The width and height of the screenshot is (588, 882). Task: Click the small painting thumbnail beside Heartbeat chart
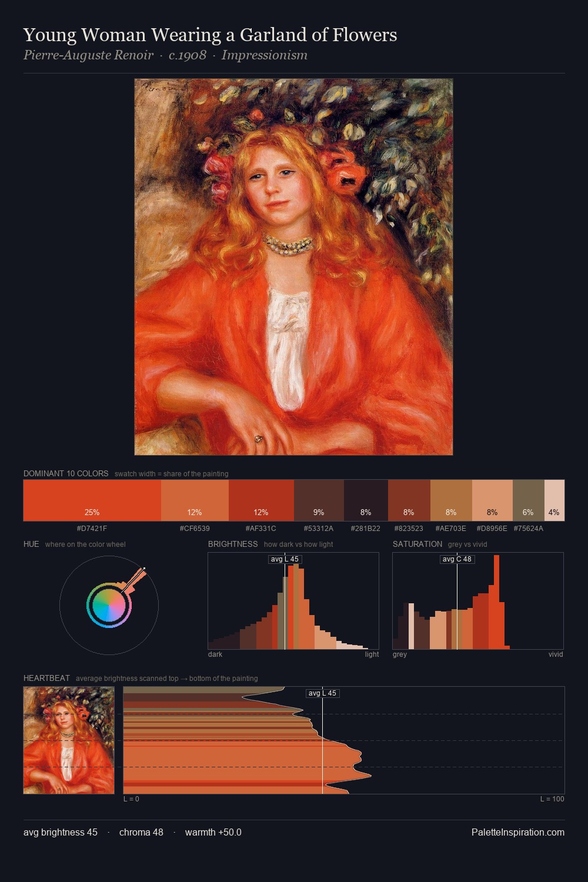point(69,740)
